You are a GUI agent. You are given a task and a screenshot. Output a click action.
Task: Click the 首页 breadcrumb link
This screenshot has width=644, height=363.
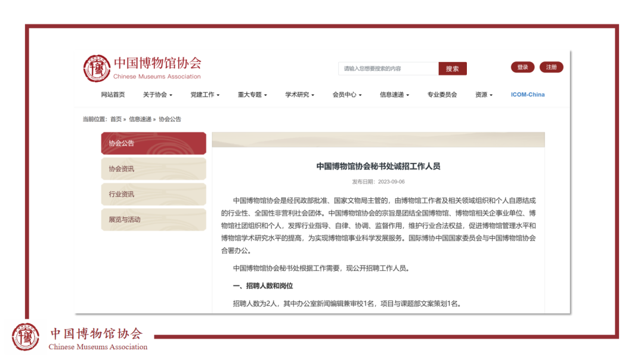point(116,119)
